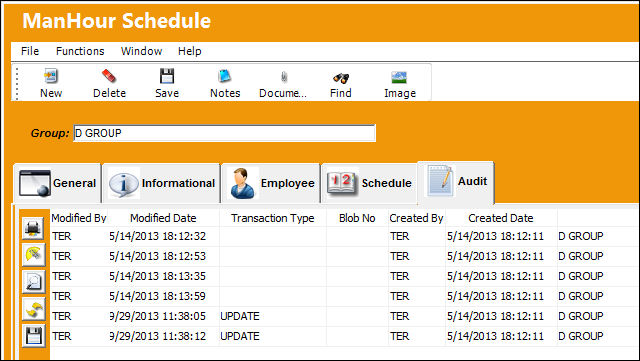The height and width of the screenshot is (361, 640).
Task: Open the Documents paperclip icon
Action: point(283,77)
